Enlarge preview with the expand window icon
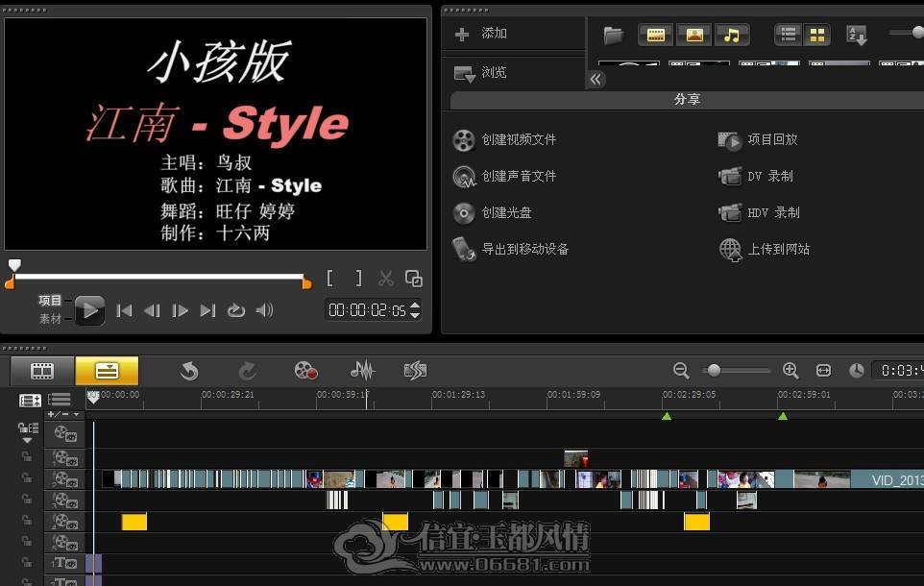The height and width of the screenshot is (586, 924). click(414, 279)
